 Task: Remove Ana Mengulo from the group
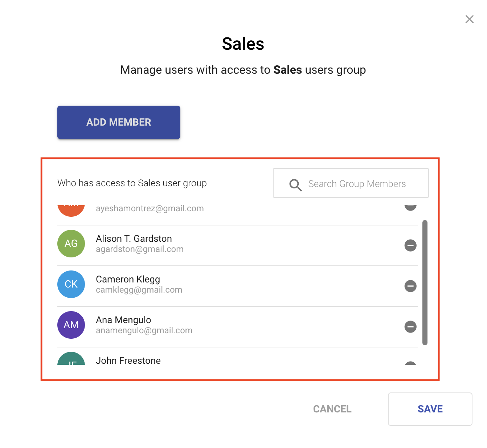click(410, 327)
